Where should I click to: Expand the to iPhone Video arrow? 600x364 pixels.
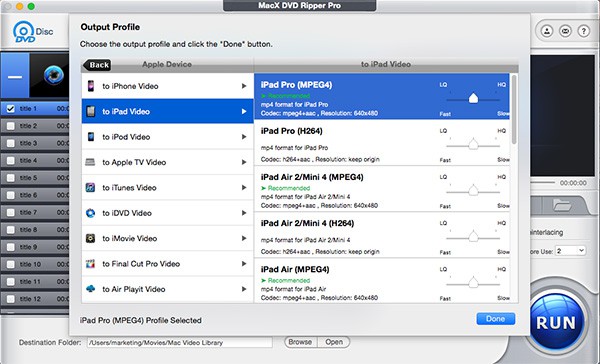pyautogui.click(x=244, y=86)
